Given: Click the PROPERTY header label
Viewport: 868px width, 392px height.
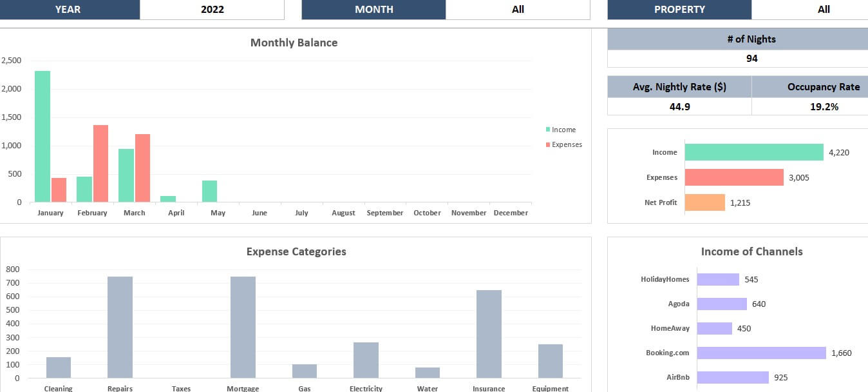Looking at the screenshot, I should (x=679, y=10).
